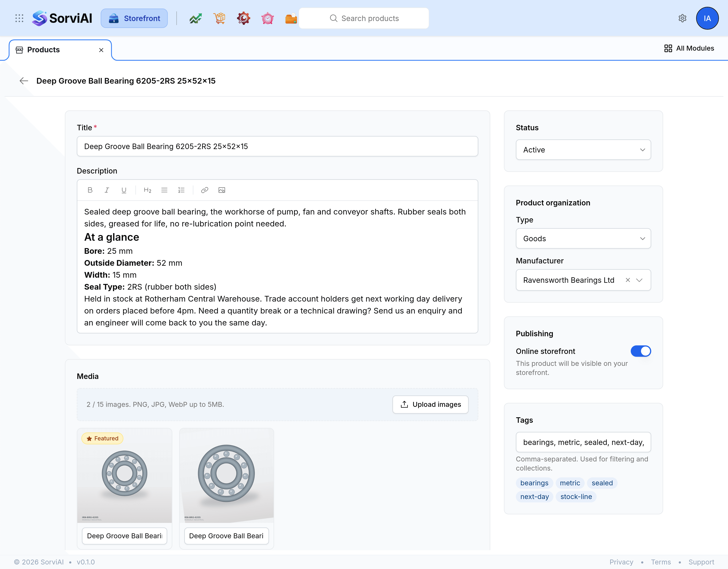Click into the Title input field
The image size is (728, 569).
(277, 146)
